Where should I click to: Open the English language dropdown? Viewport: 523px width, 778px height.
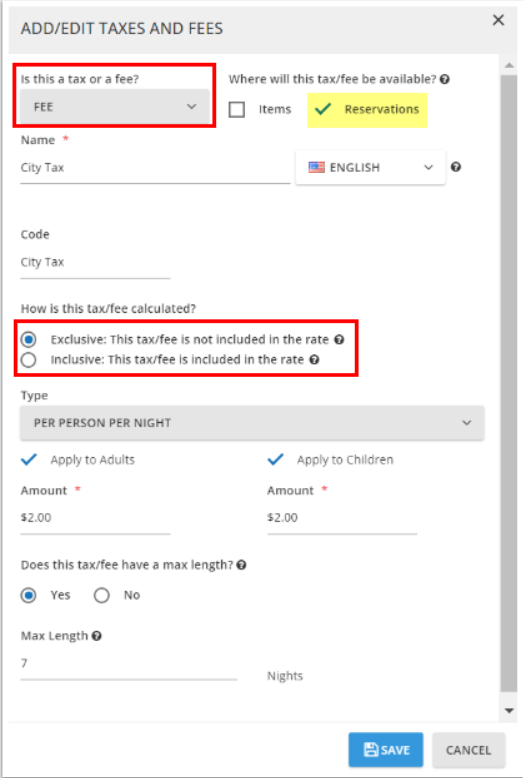tap(371, 168)
